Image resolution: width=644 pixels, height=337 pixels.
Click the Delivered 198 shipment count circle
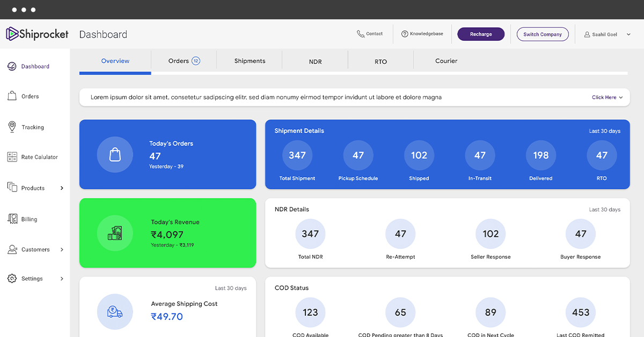click(x=540, y=156)
